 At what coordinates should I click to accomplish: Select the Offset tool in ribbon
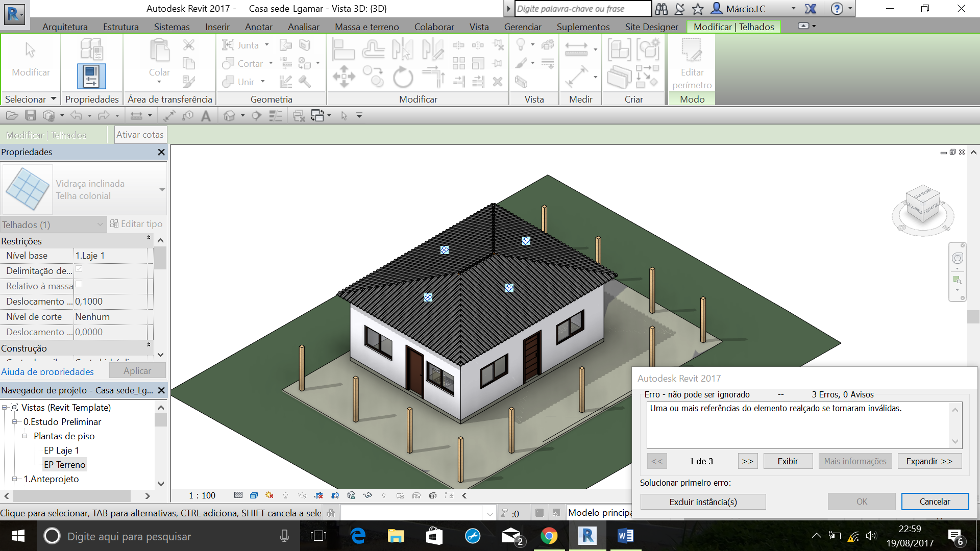click(373, 49)
